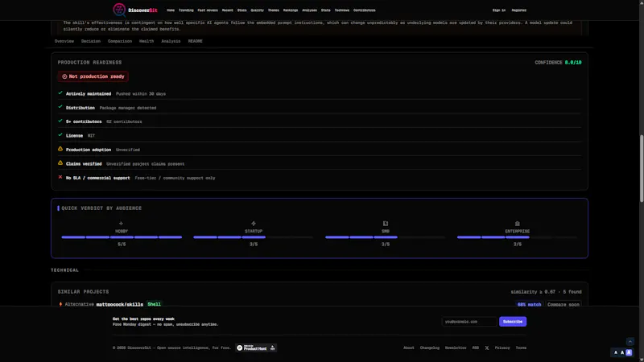Click the flame icon next to Alternative
644x362 pixels.
pos(61,304)
